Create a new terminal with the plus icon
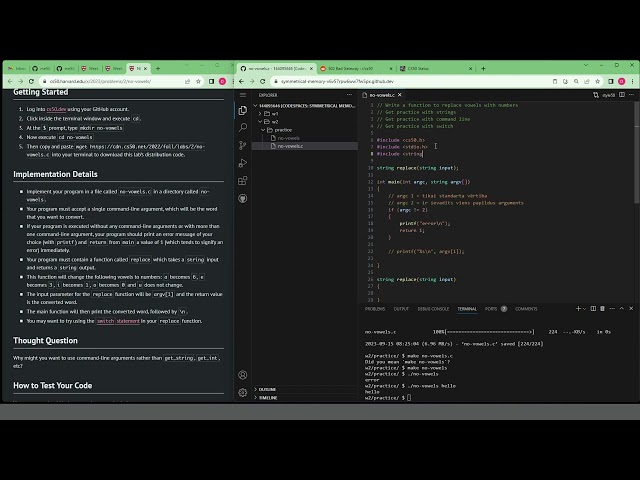Image resolution: width=640 pixels, height=480 pixels. [x=578, y=309]
